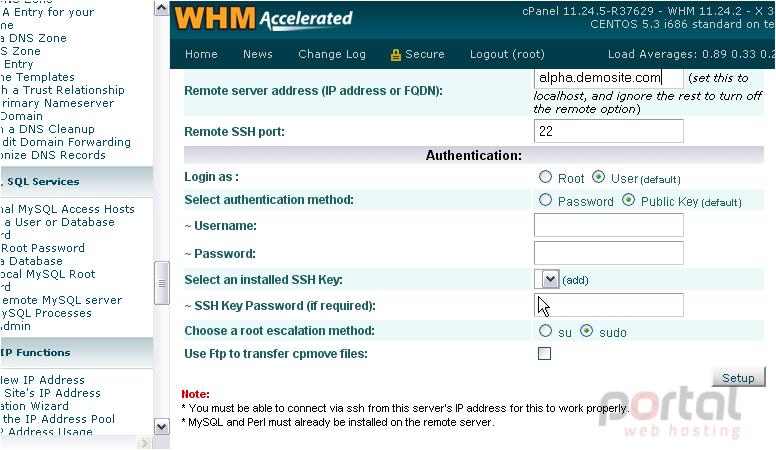
Task: Open Trust Relationship sidebar link
Action: 62,90
